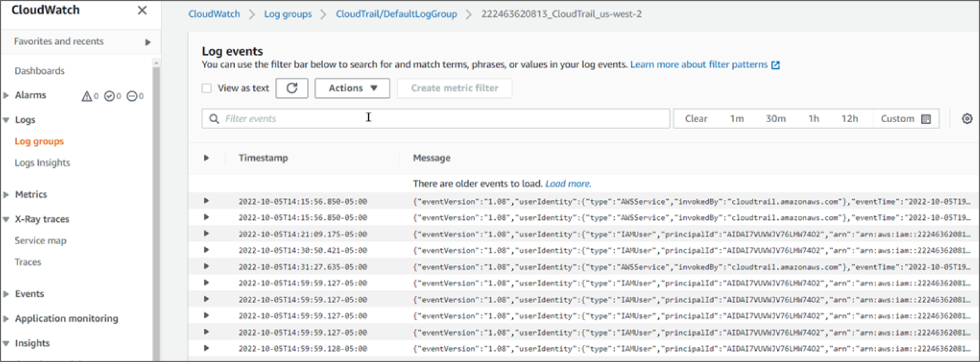
Task: Click the insufficient data alarms icon
Action: pyautogui.click(x=132, y=96)
